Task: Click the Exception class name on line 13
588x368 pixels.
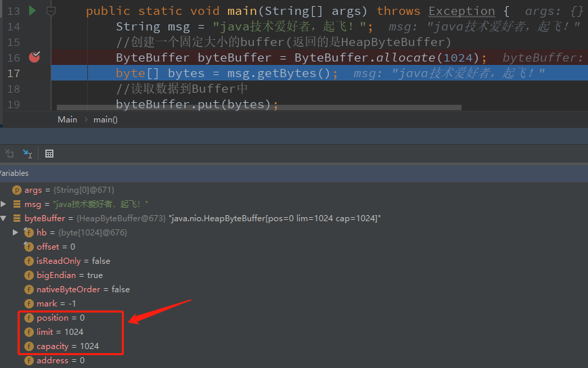Action: 461,11
